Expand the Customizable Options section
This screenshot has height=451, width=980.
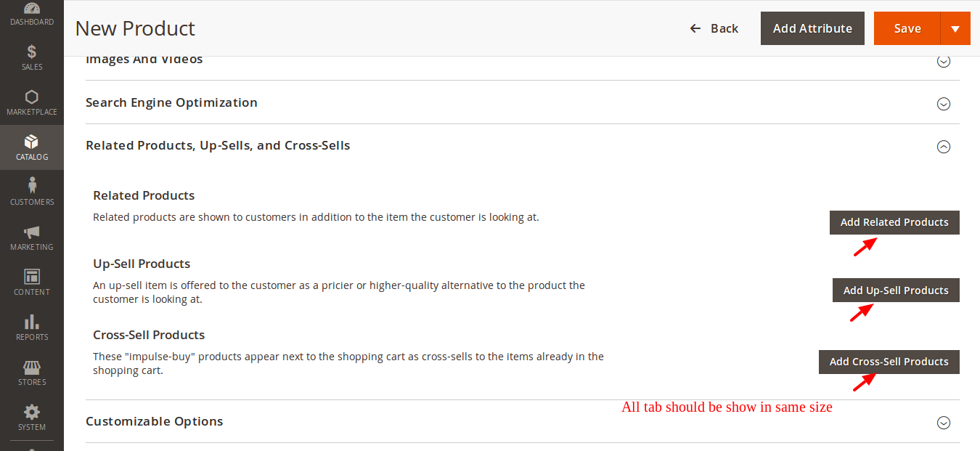pyautogui.click(x=944, y=422)
